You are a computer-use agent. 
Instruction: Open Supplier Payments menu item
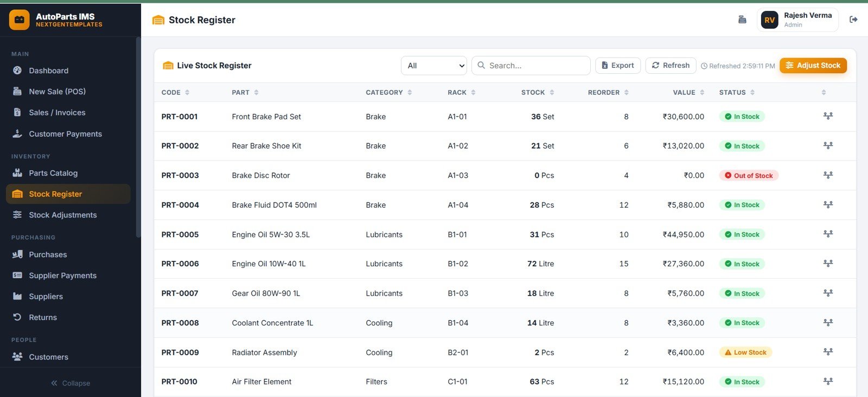click(x=68, y=276)
